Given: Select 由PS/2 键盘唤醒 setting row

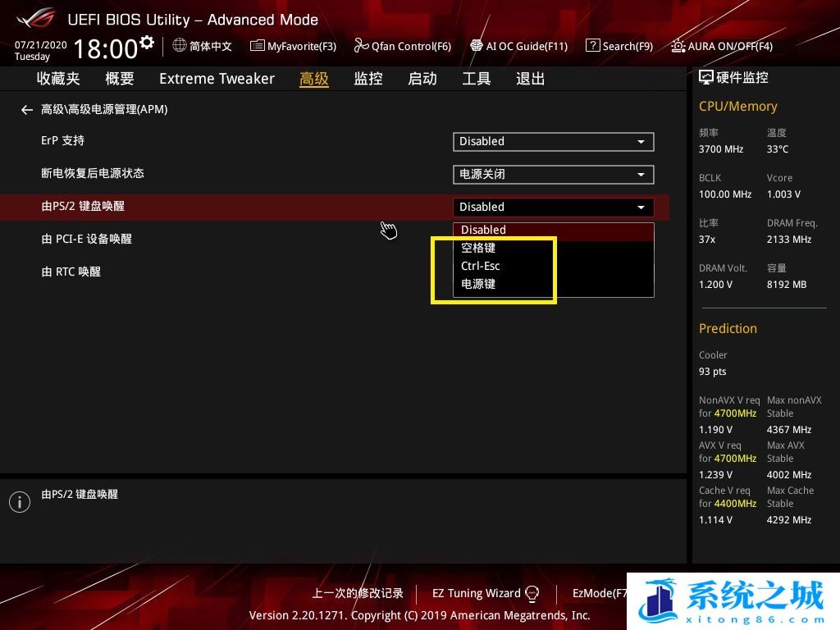Looking at the screenshot, I should click(335, 207).
